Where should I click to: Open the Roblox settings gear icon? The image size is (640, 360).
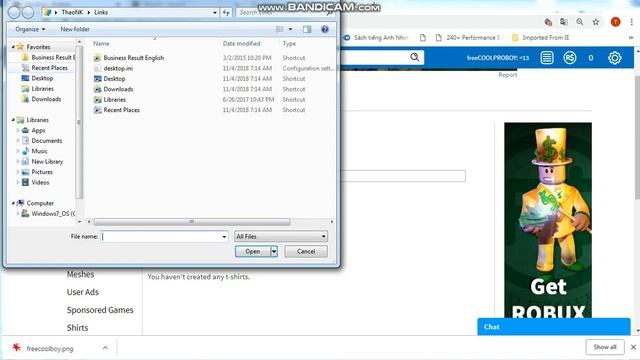(x=614, y=58)
